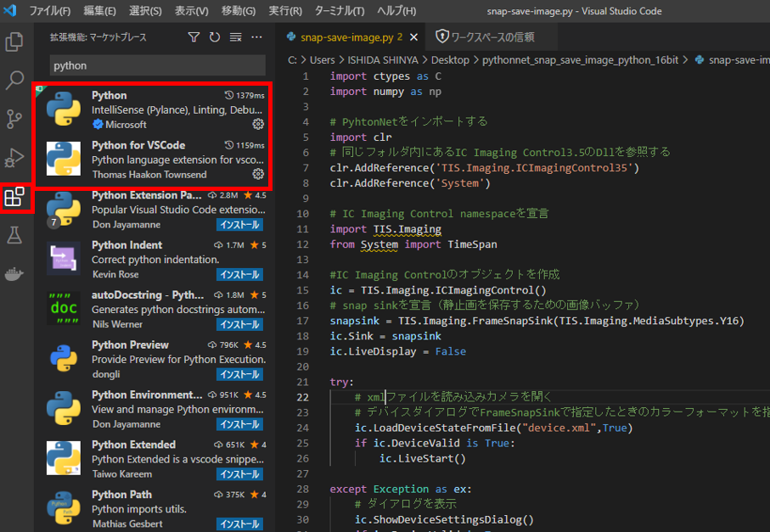Click the Thomas Haakon Townsend publisher name
The height and width of the screenshot is (532, 770).
[149, 175]
